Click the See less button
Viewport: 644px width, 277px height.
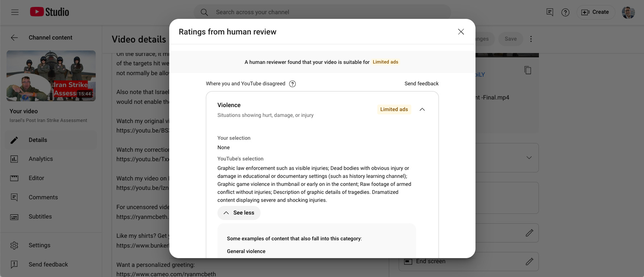coord(239,213)
